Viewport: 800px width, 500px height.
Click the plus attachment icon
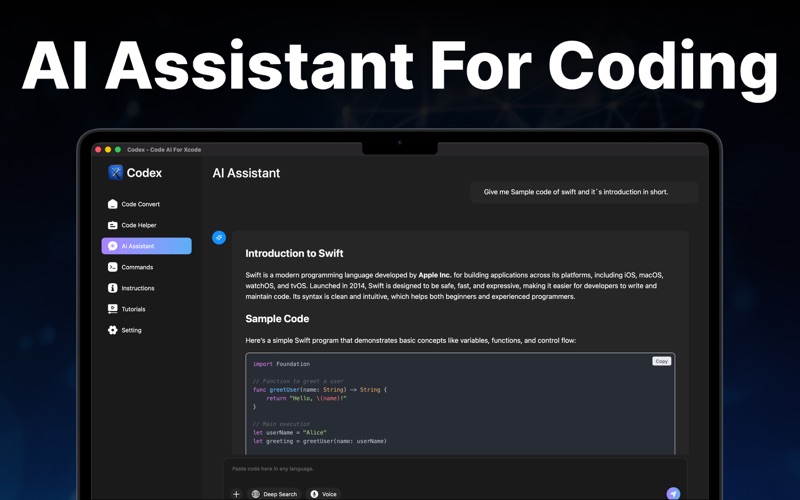[236, 494]
